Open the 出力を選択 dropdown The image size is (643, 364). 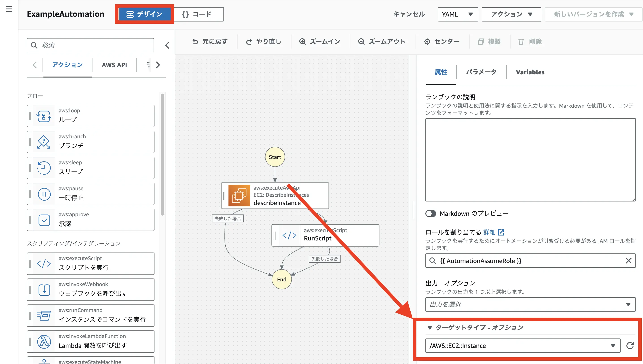(529, 304)
